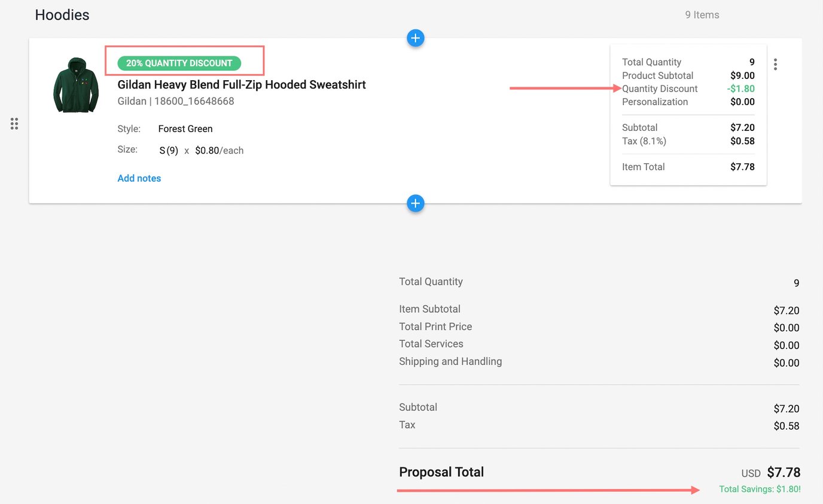The image size is (823, 504).
Task: Click the Item Total $7.78 value
Action: pos(742,167)
